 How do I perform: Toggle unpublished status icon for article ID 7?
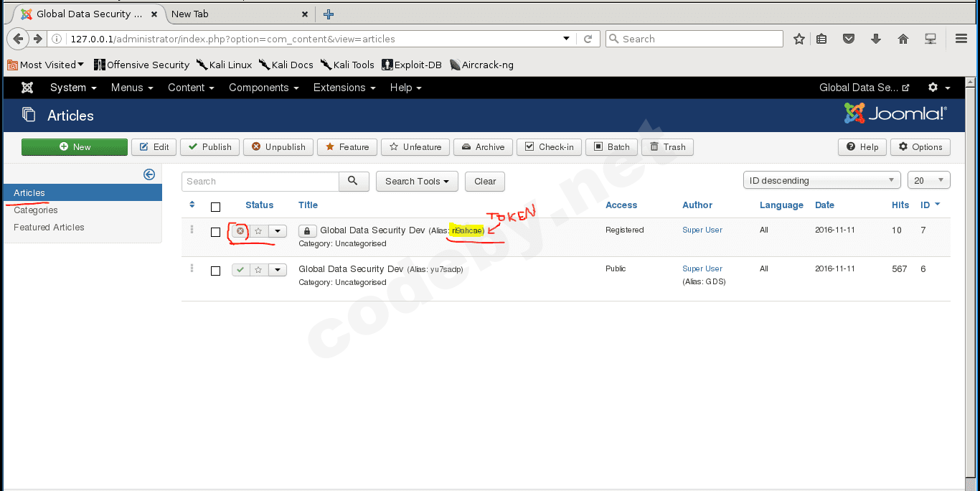click(240, 231)
